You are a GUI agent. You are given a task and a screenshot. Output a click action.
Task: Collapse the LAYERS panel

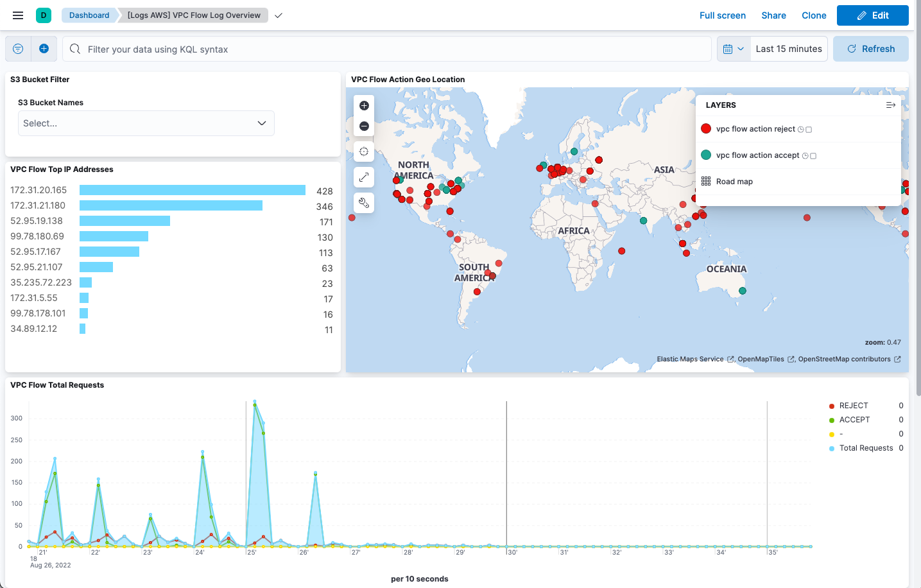click(x=891, y=105)
